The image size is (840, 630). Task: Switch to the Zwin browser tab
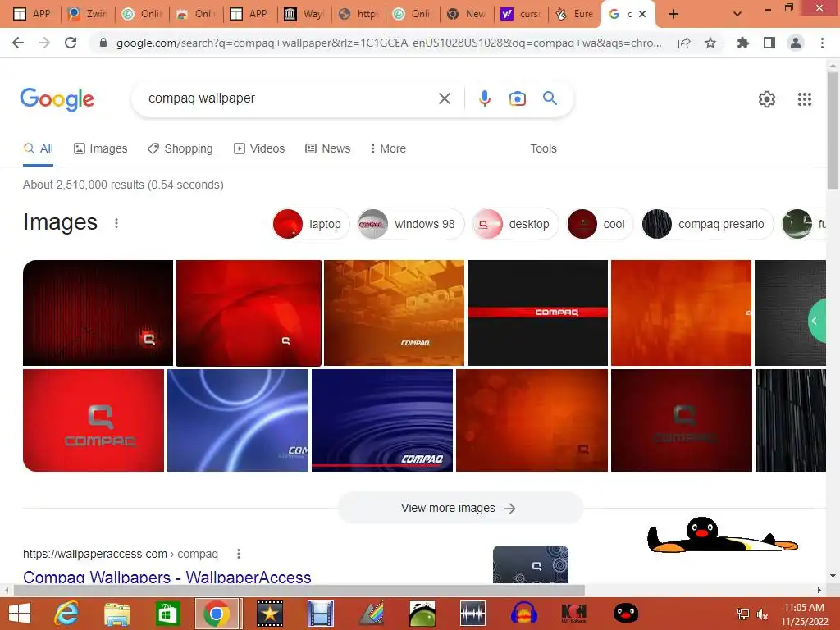point(88,14)
